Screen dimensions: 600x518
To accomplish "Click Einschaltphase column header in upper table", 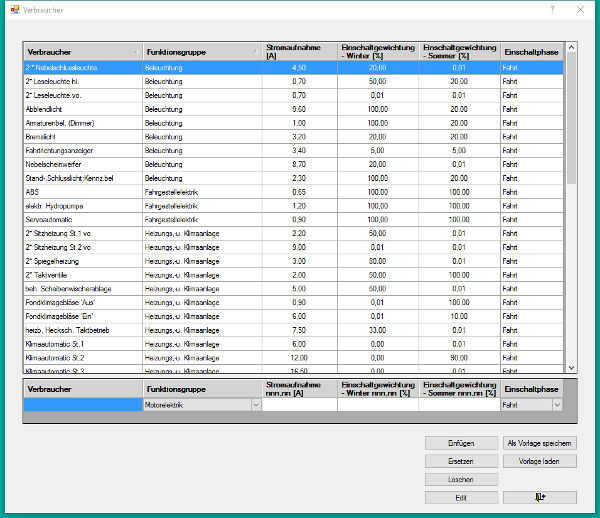I will (532, 52).
